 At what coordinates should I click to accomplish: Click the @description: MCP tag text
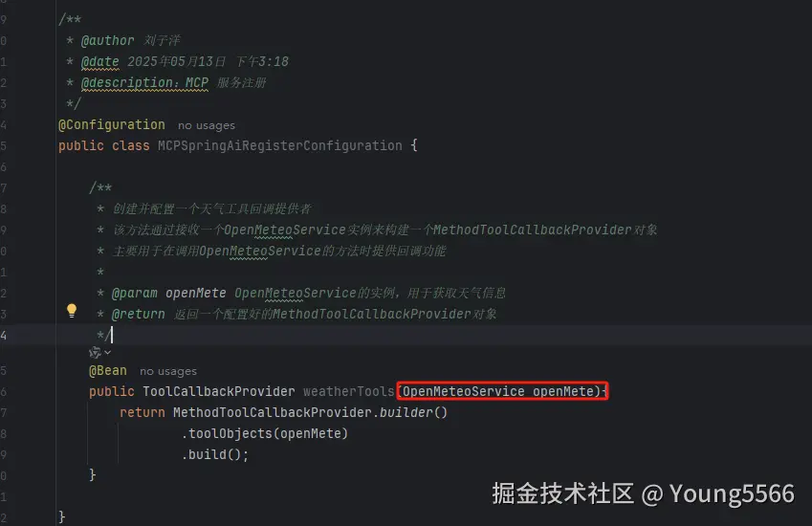pos(144,83)
